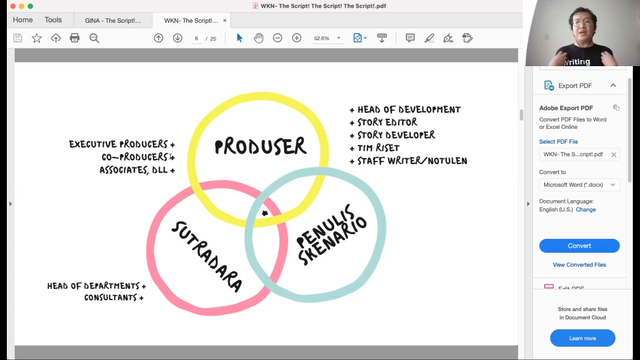Screen dimensions: 640x360
Task: Click the STORY EDITOR text
Action: [x=387, y=122]
